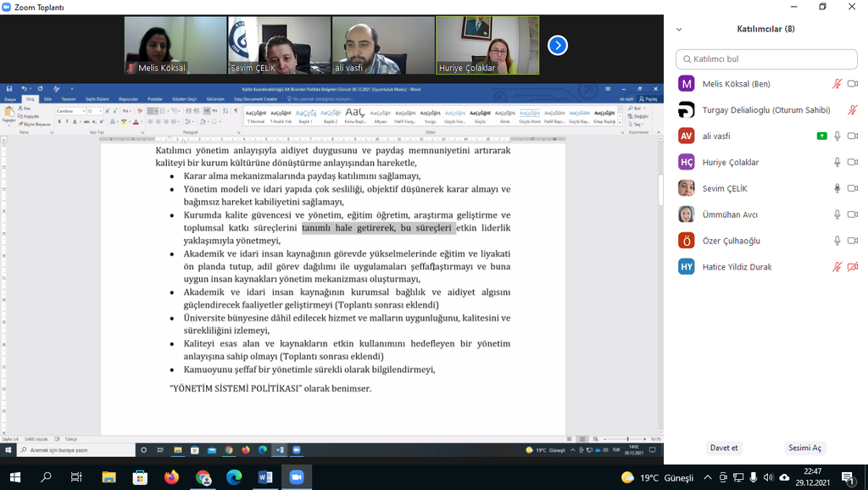Image resolution: width=868 pixels, height=490 pixels.
Task: Type in the Katılımcı bul search field
Action: 767,59
